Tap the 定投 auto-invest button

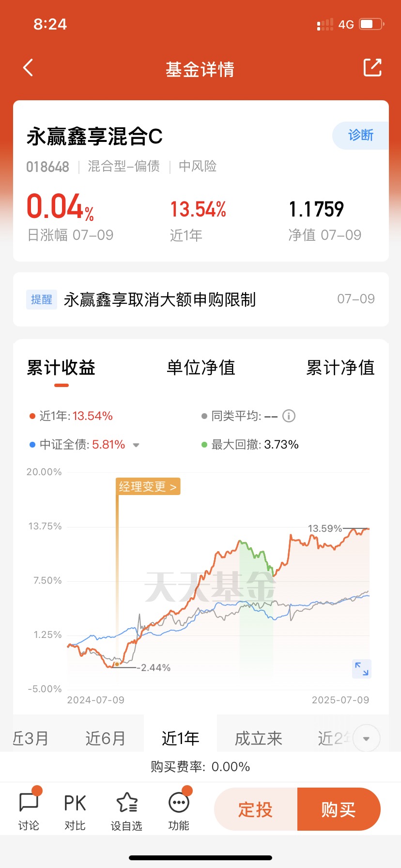(x=256, y=809)
